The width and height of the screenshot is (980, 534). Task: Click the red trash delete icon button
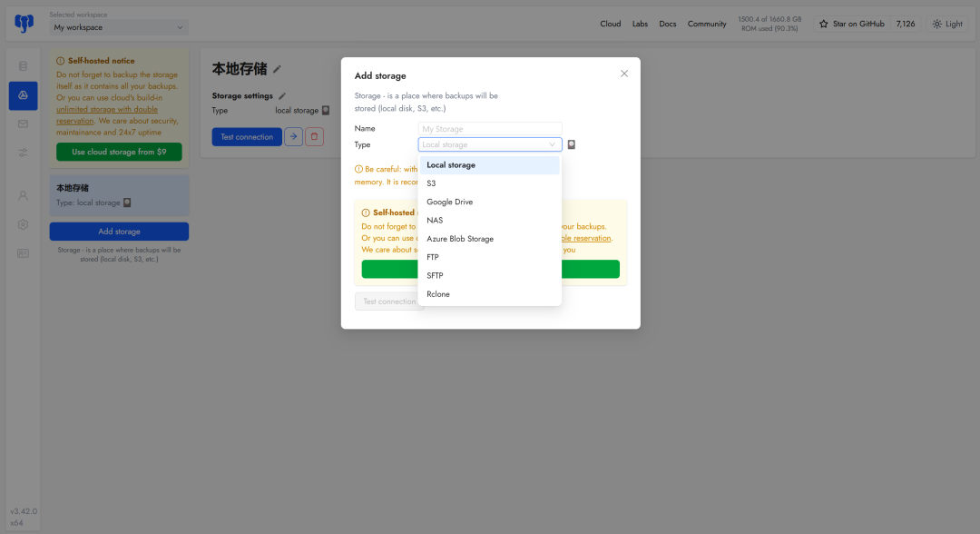pos(314,136)
